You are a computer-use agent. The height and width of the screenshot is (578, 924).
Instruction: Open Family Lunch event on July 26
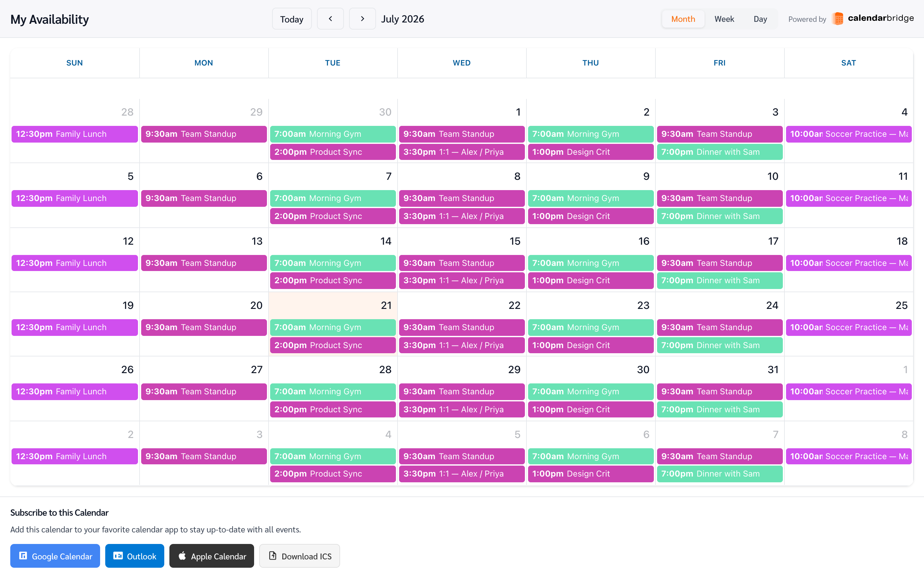(74, 392)
